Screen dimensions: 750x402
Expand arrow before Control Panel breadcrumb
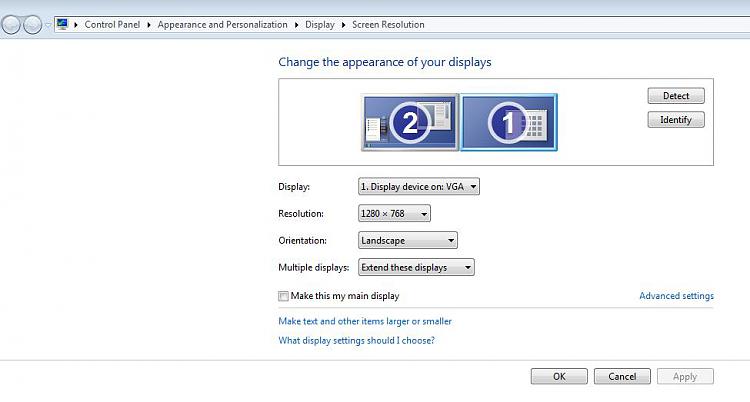[76, 25]
